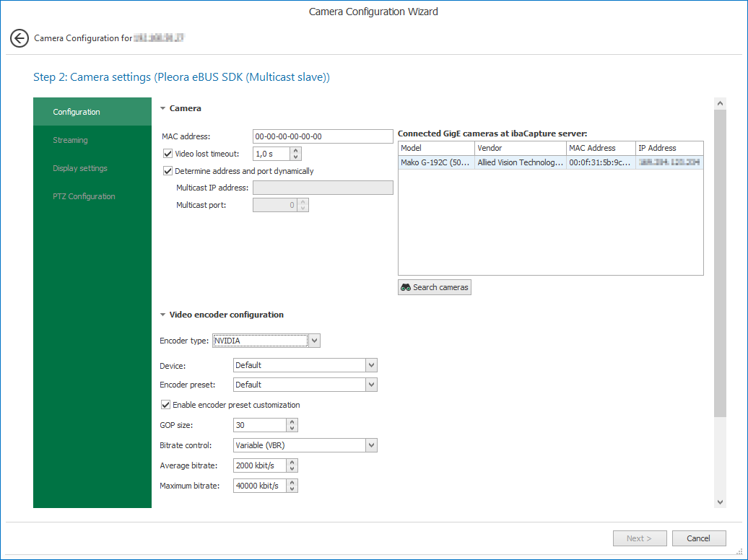Disable Enable encoder preset customization checkbox
This screenshot has height=560, width=748.
(x=165, y=405)
